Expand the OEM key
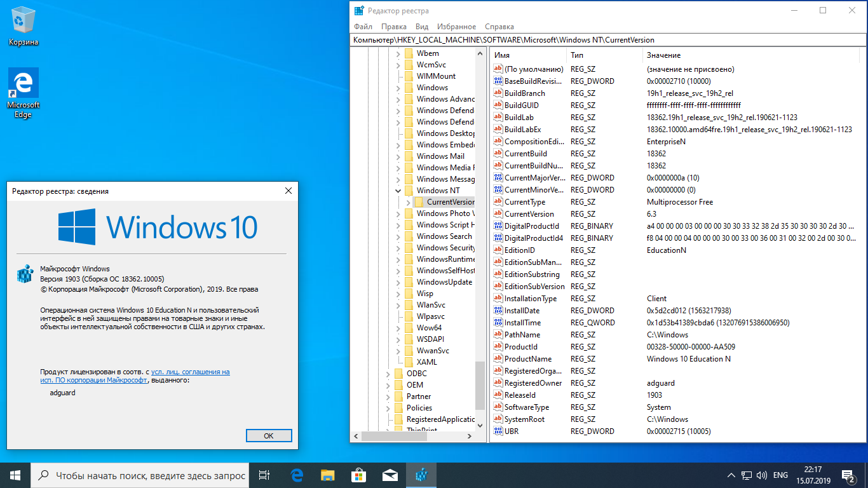Screen dimensions: 868x488 (388, 385)
